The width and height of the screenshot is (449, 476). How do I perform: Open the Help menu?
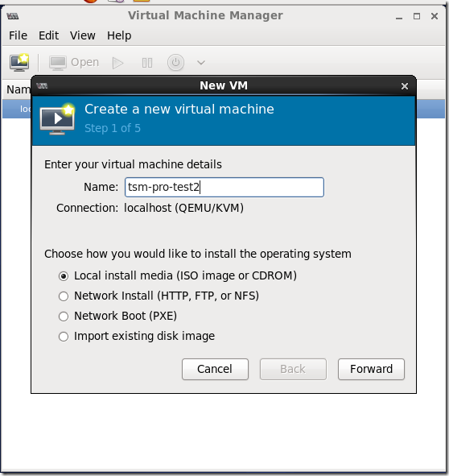(119, 35)
